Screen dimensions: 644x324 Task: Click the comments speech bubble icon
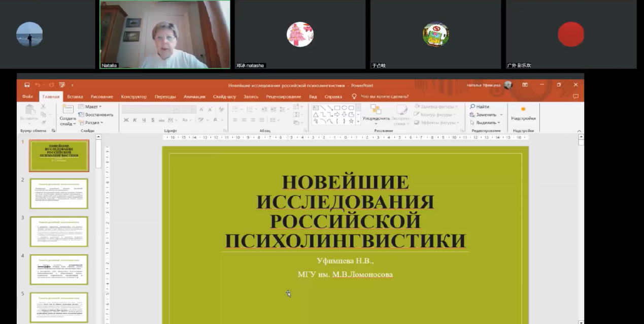tap(575, 96)
